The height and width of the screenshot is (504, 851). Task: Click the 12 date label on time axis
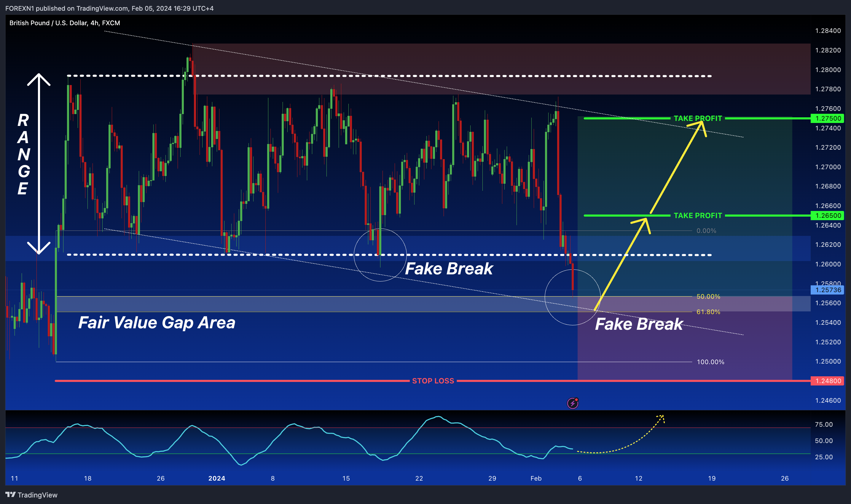639,479
